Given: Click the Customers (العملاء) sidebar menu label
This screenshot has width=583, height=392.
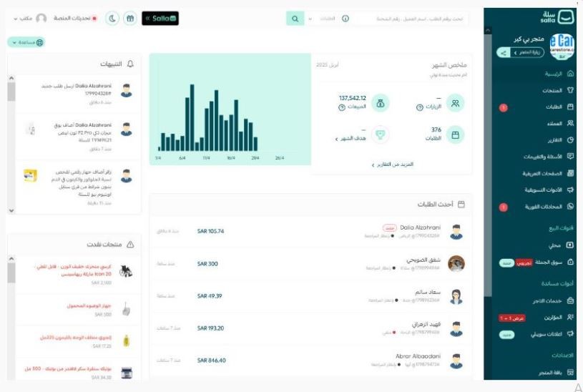Looking at the screenshot, I should click(x=554, y=124).
